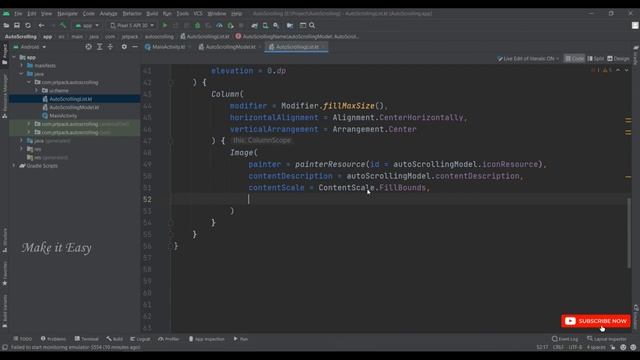Switch editor to Design view
This screenshot has height=360, width=640.
point(618,59)
